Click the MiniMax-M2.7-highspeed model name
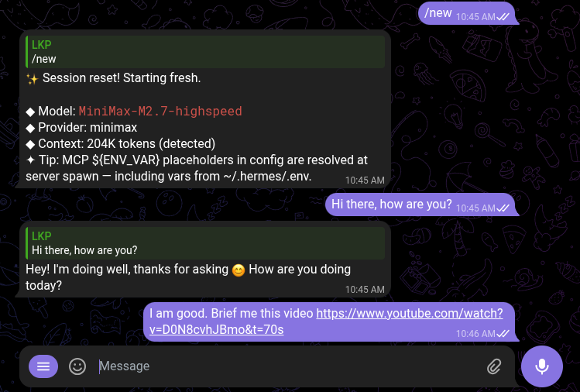Screen dimensions: 580x392 coord(160,112)
